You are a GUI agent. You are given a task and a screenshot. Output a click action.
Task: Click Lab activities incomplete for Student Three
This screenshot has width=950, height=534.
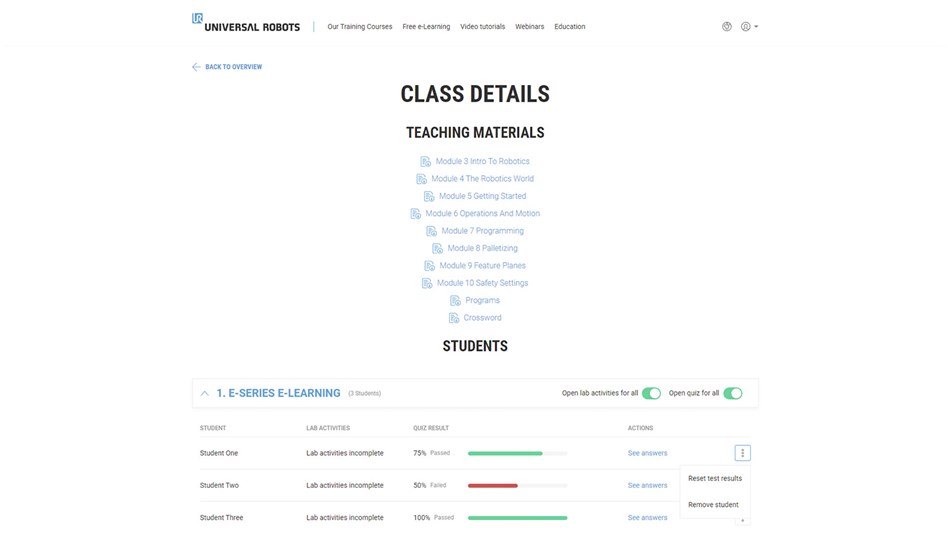tap(345, 518)
